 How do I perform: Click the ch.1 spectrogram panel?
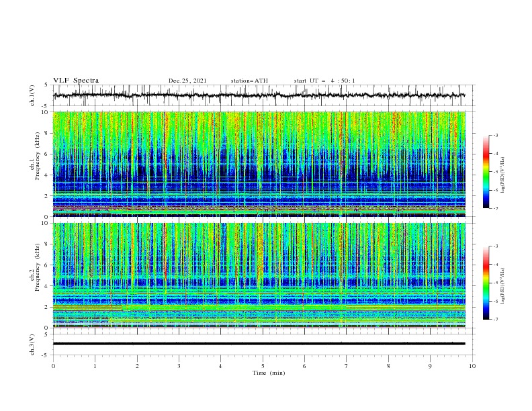tap(259, 164)
